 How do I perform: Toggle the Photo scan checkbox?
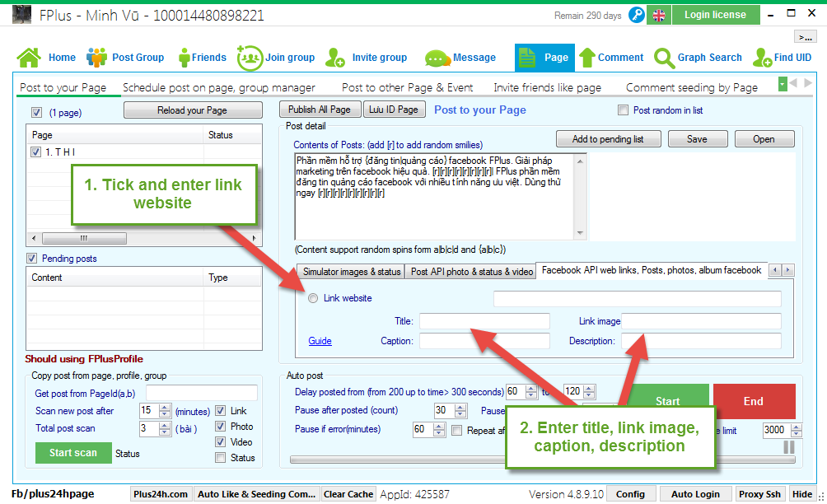221,427
